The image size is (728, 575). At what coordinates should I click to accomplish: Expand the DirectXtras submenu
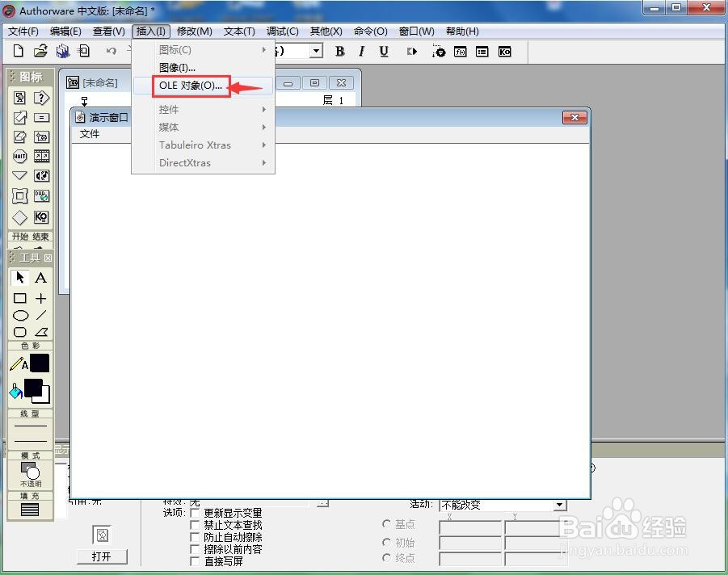(203, 163)
